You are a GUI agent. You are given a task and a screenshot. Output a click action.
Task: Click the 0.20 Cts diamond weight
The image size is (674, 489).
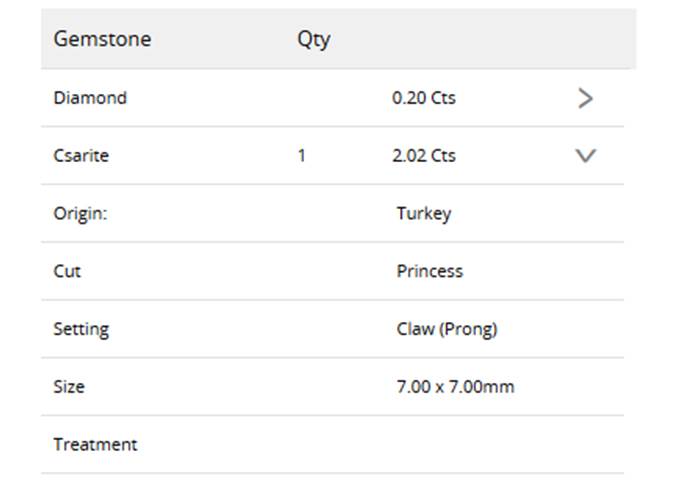pyautogui.click(x=424, y=98)
